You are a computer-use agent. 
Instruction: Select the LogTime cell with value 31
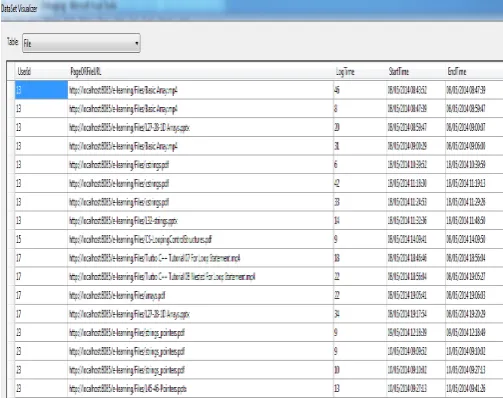coord(359,146)
